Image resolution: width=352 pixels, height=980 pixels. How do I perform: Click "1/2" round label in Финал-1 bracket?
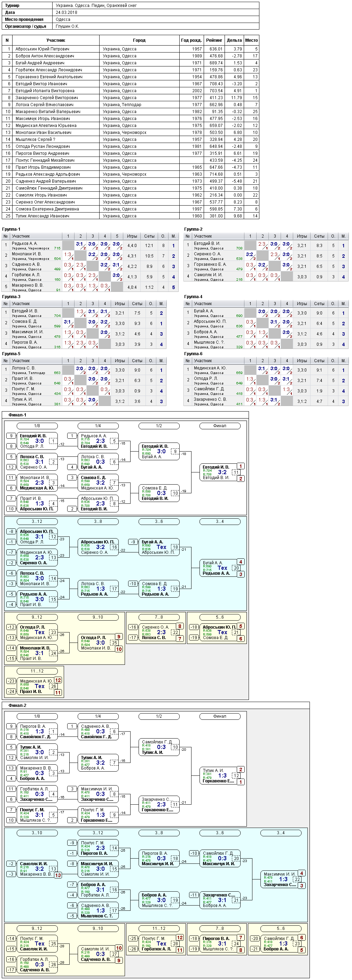tap(159, 426)
